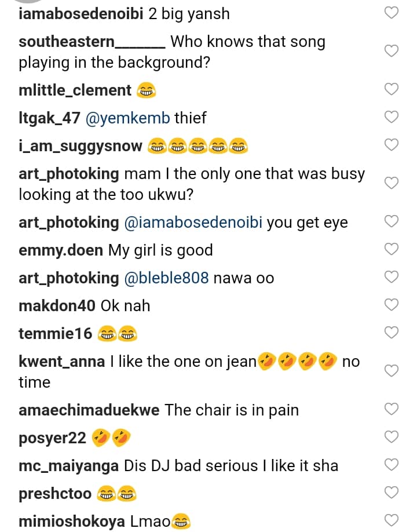Like ltgak_47's 'thief' comment
This screenshot has width=417, height=532.
392,117
